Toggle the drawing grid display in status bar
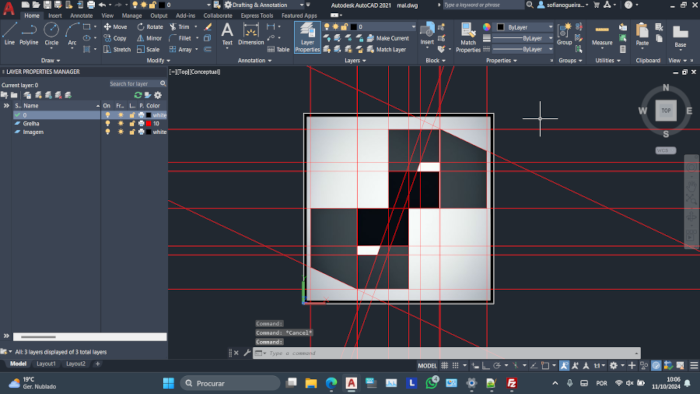 point(445,365)
